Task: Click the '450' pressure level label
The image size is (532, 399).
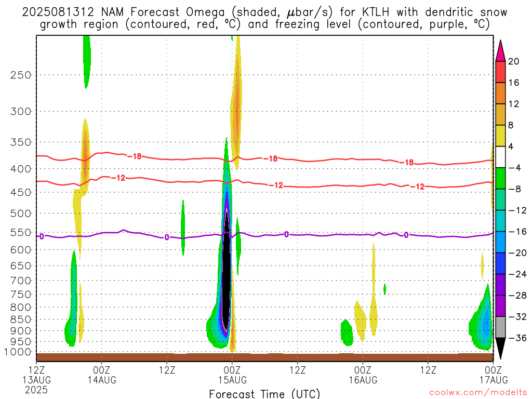Action: pos(21,192)
